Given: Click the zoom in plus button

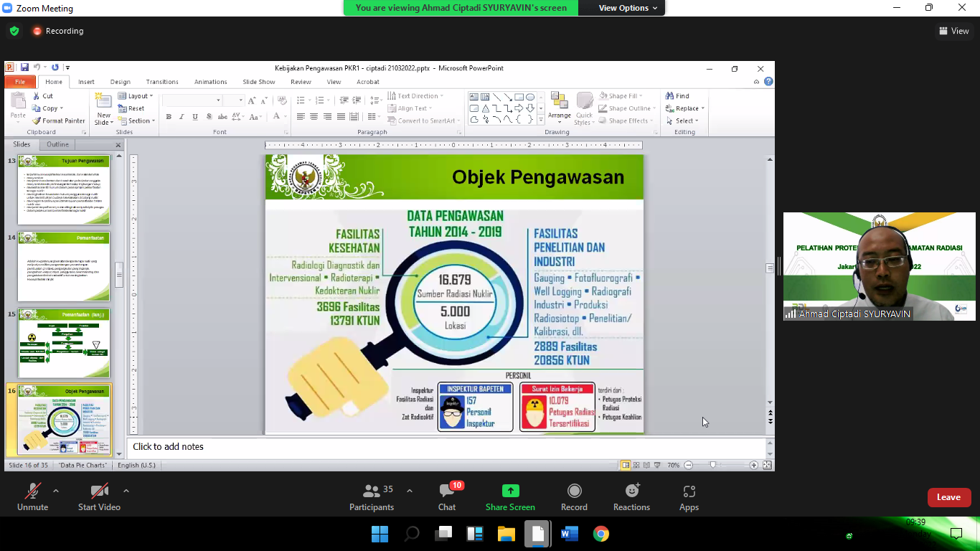Looking at the screenshot, I should pyautogui.click(x=753, y=465).
